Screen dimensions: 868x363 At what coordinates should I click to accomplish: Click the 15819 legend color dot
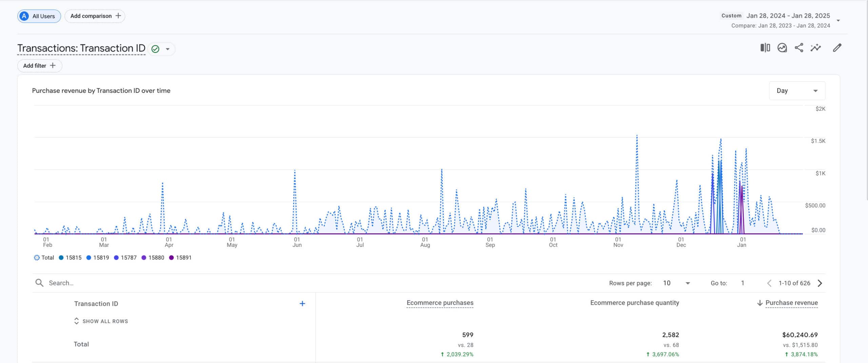point(89,258)
